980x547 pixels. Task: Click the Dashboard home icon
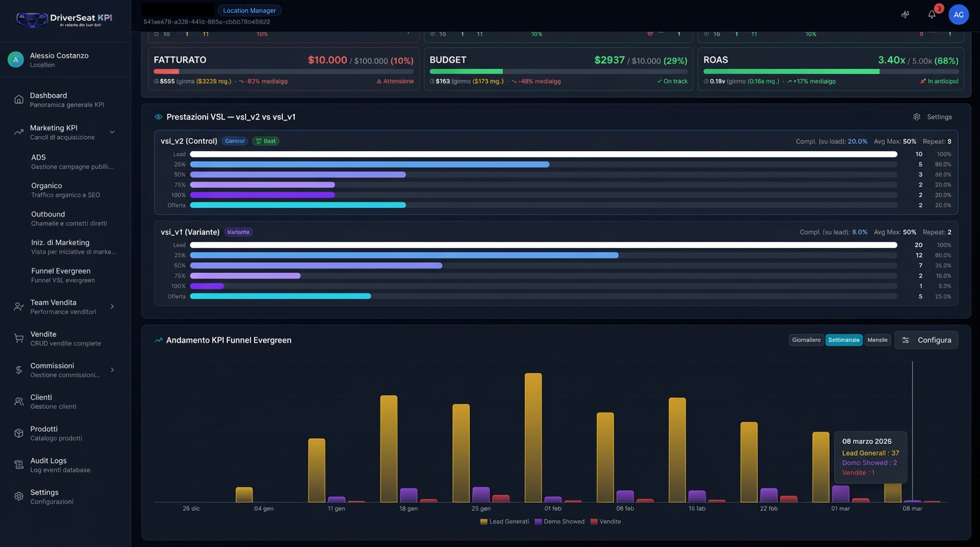[x=19, y=100]
